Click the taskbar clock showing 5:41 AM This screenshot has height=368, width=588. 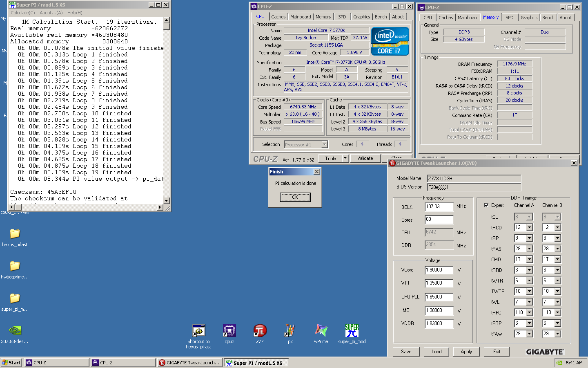tap(574, 363)
